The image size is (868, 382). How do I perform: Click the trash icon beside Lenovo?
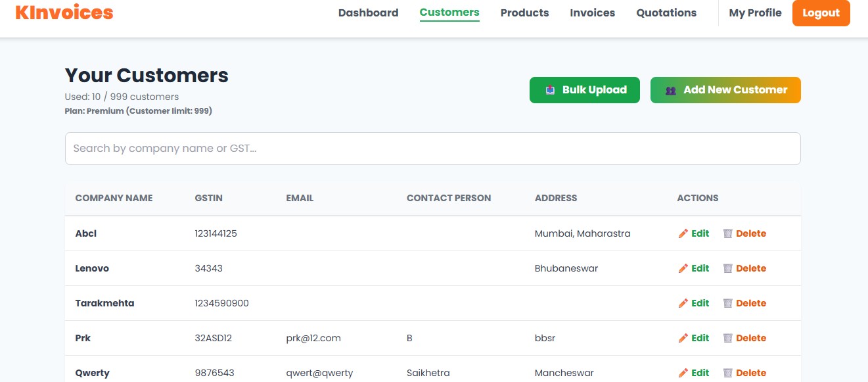pos(727,268)
